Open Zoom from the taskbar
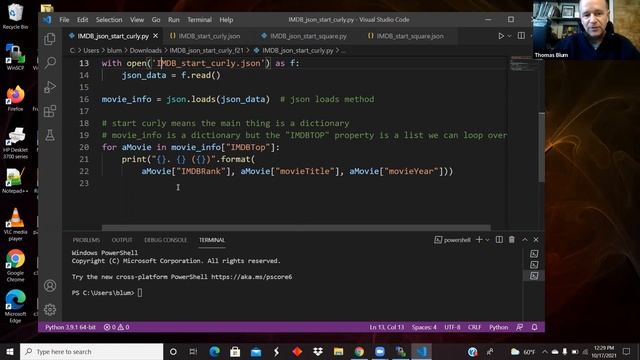This screenshot has width=640, height=360. (x=380, y=351)
